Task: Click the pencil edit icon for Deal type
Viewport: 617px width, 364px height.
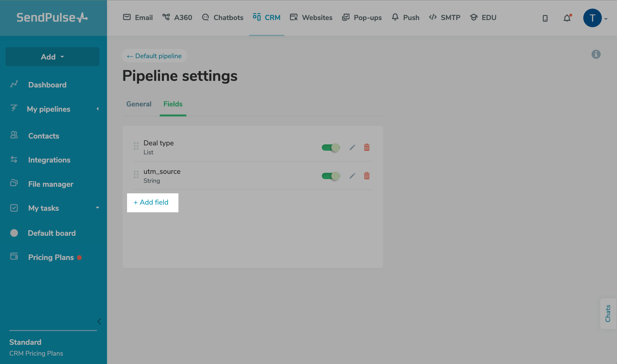Action: point(352,147)
